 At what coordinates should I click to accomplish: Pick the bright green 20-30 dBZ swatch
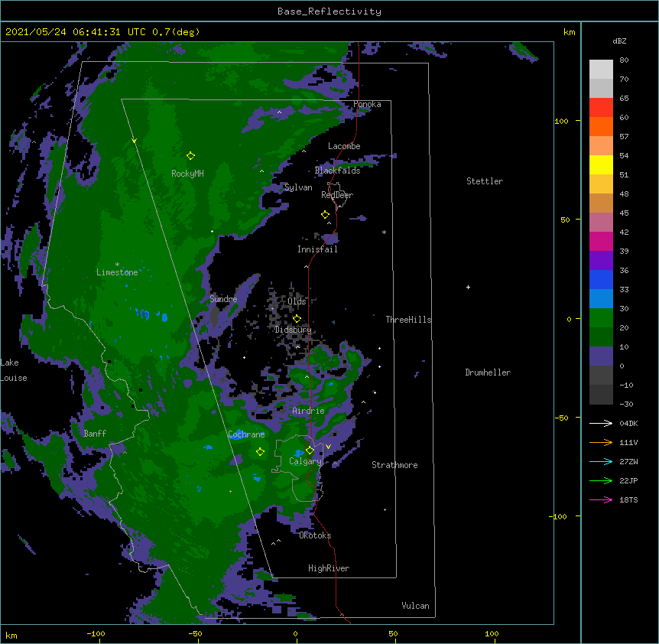(x=601, y=318)
